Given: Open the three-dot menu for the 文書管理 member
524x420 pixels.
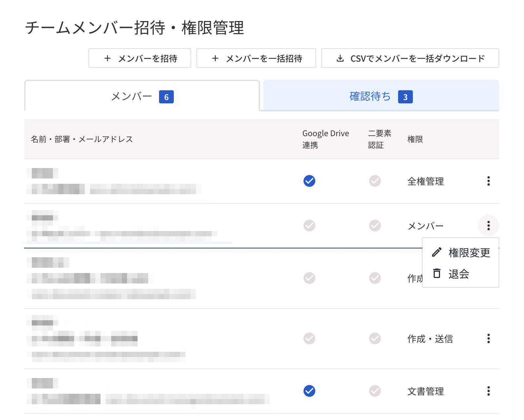Looking at the screenshot, I should [x=488, y=391].
